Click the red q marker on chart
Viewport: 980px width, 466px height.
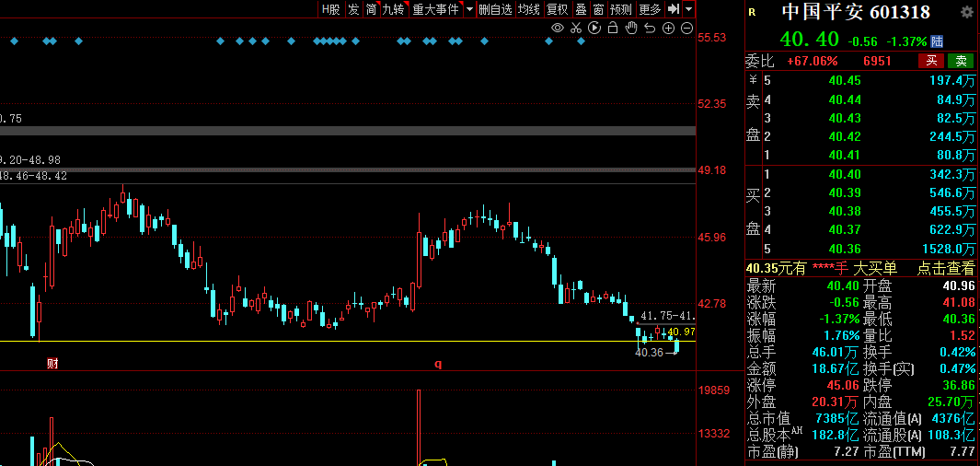(438, 364)
